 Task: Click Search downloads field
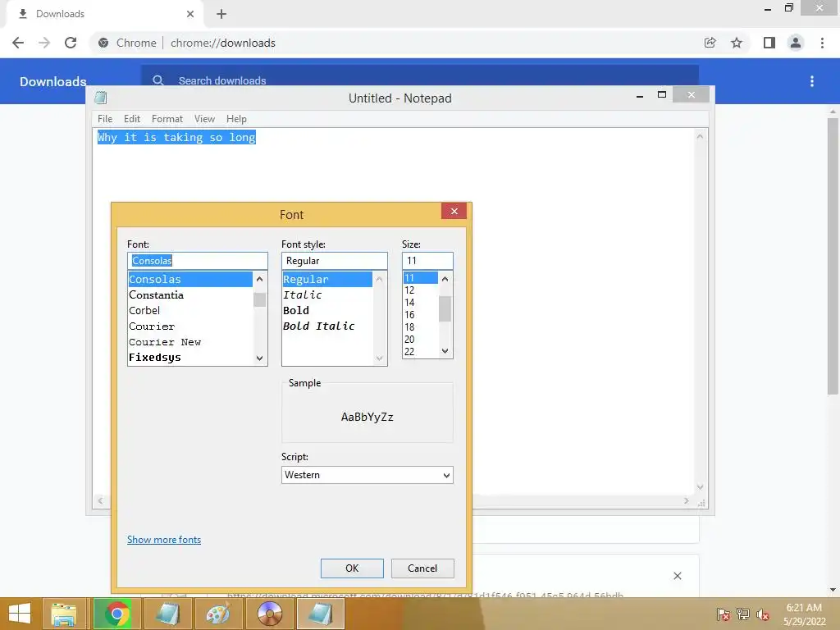pos(419,80)
